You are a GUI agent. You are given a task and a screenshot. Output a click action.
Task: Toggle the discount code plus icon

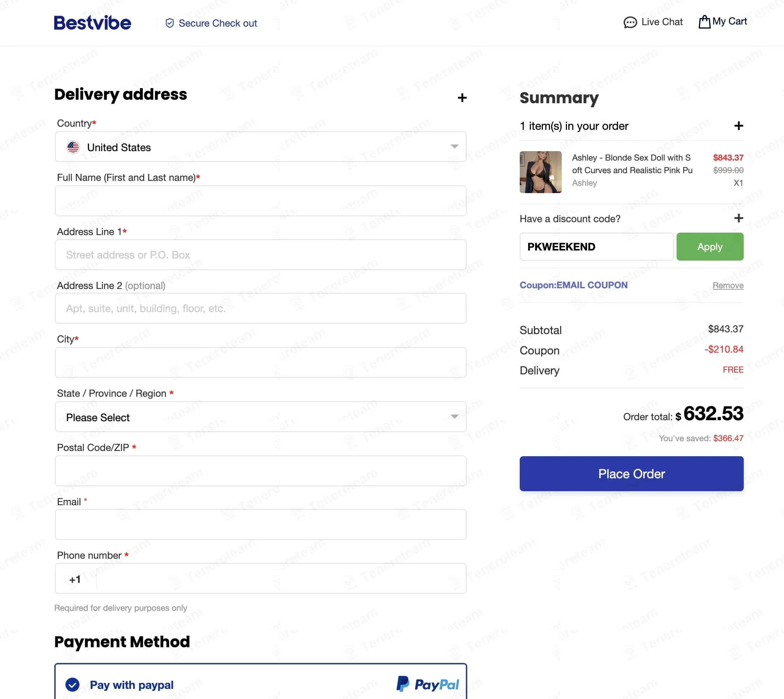pos(738,218)
